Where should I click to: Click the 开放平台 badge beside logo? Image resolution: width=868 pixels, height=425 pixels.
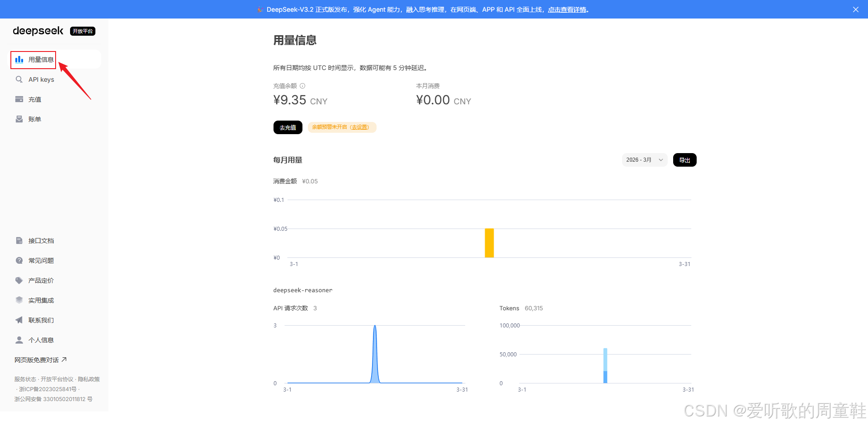pos(83,31)
